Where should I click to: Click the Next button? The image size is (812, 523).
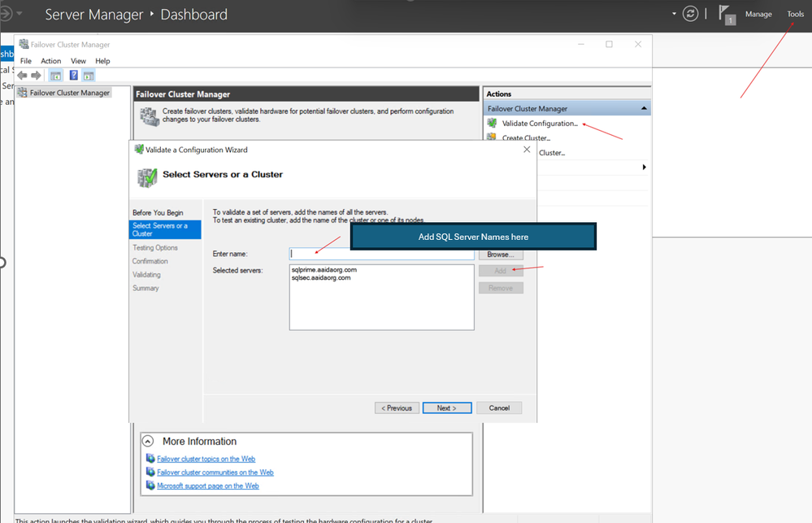447,408
